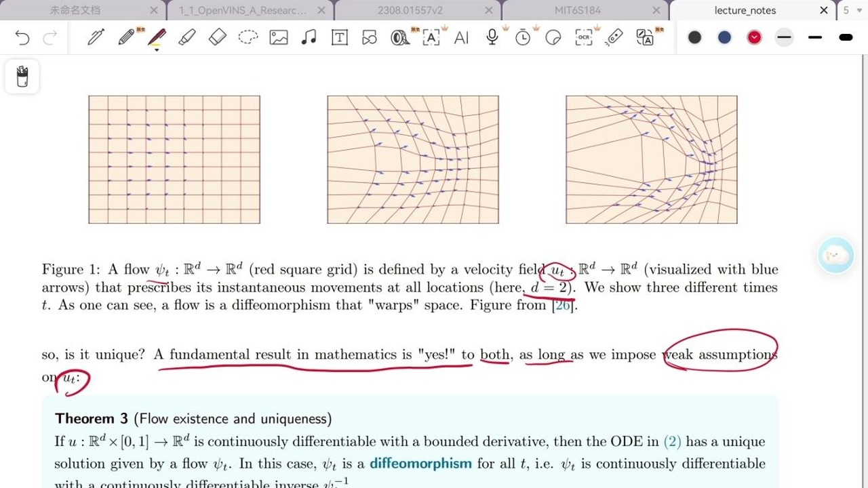Open the AI assistant feature
The height and width of the screenshot is (488, 868).
click(x=462, y=38)
